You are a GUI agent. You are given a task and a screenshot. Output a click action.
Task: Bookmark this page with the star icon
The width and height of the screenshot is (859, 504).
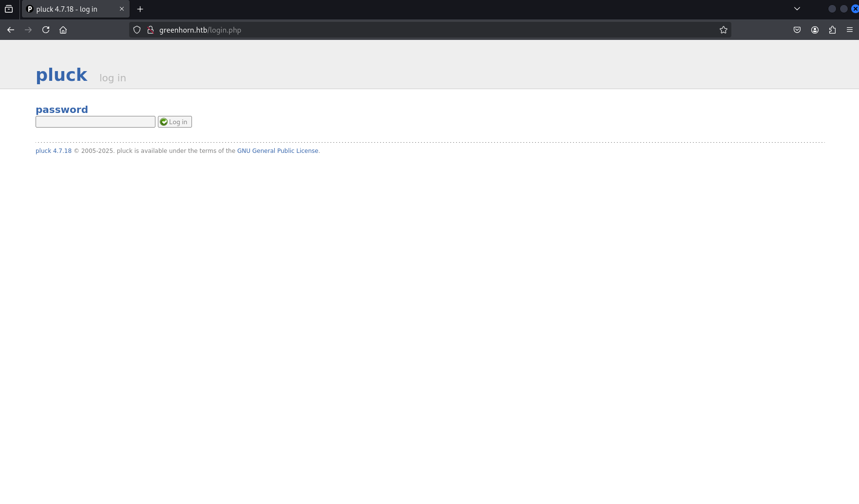[x=724, y=30]
